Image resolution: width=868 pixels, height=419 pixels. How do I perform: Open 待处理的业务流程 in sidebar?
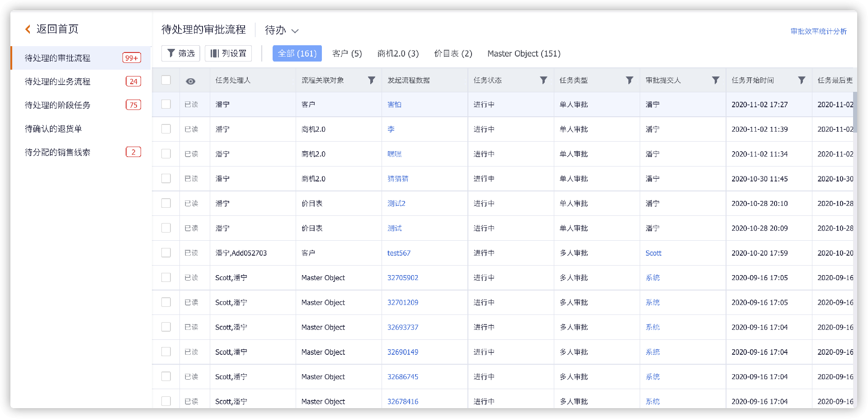pos(81,81)
